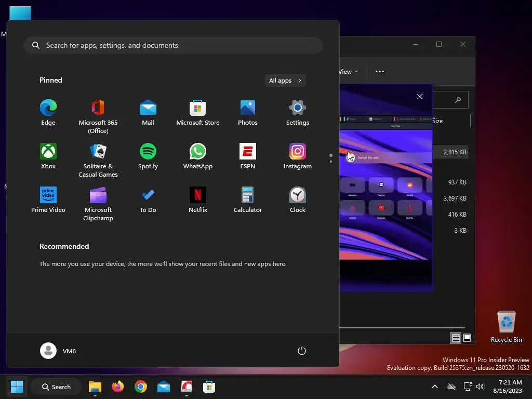The image size is (532, 399).
Task: Go to next pinned apps page dot
Action: (331, 162)
